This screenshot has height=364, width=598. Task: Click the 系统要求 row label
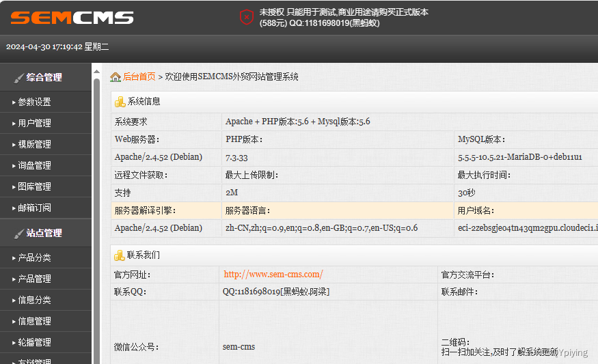point(131,122)
